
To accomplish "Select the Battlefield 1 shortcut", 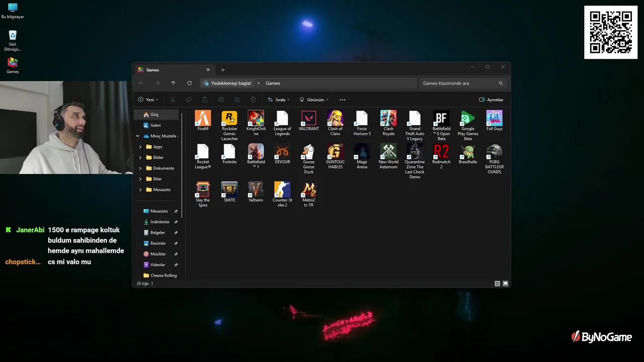I will point(256,156).
